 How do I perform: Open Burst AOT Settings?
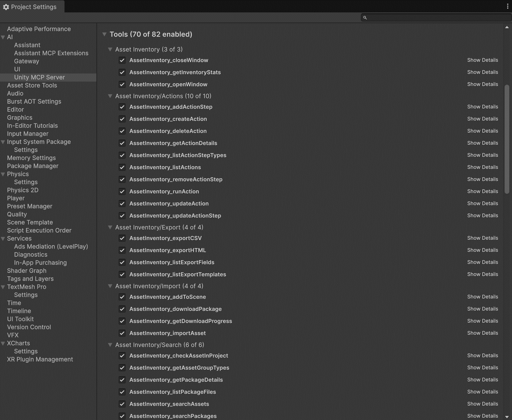click(34, 101)
